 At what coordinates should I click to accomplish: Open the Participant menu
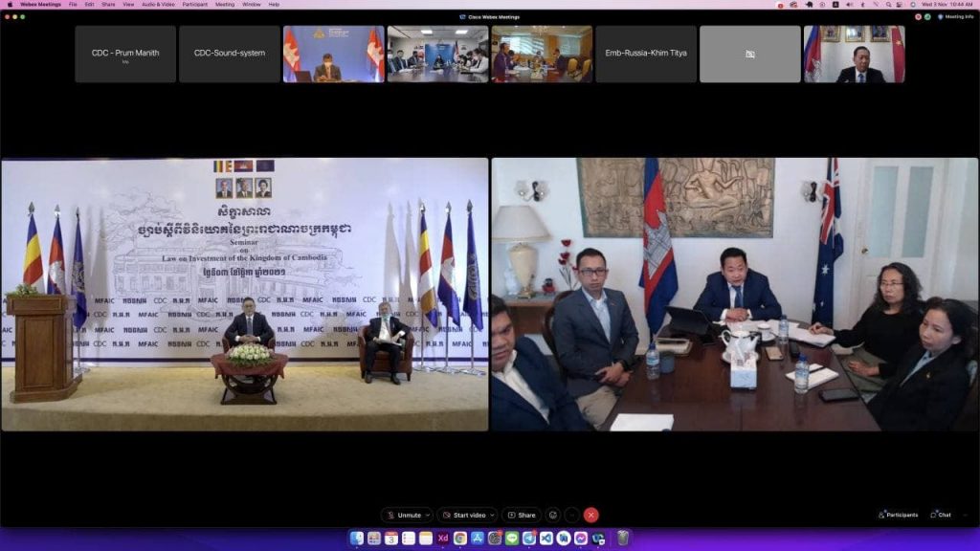click(x=194, y=4)
